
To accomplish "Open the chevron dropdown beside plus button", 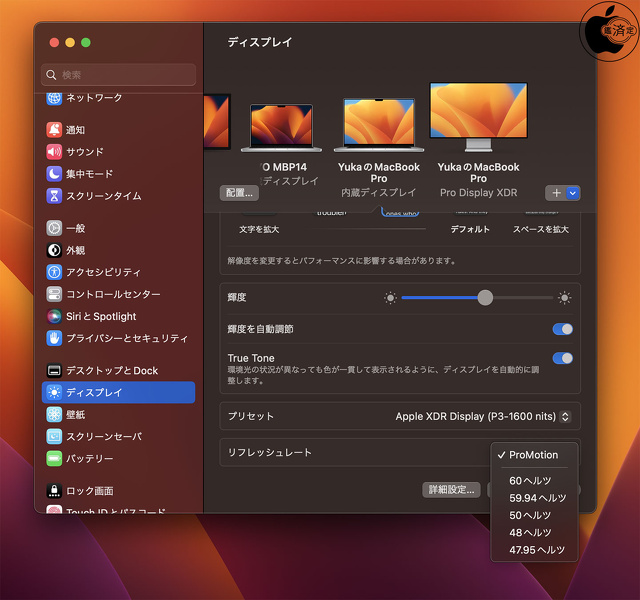I will (573, 193).
